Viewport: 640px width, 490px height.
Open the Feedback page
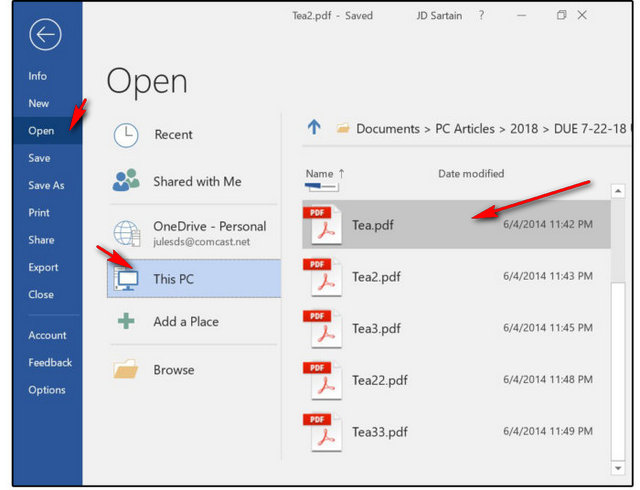coord(50,363)
